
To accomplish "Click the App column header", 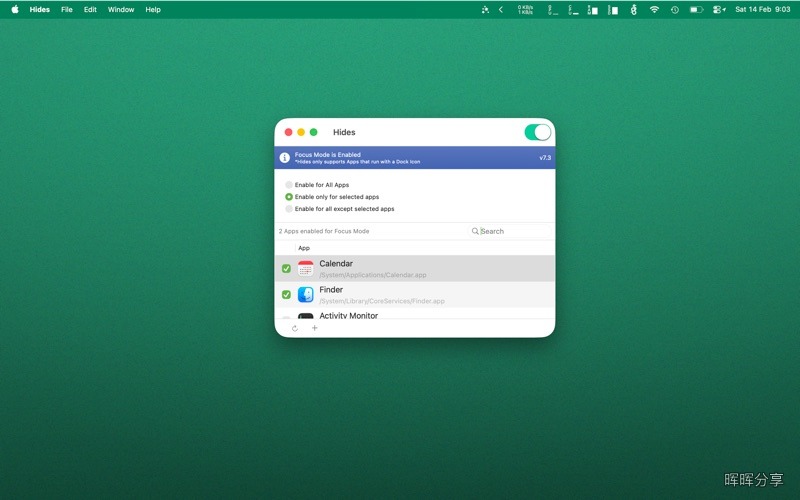I will point(304,248).
